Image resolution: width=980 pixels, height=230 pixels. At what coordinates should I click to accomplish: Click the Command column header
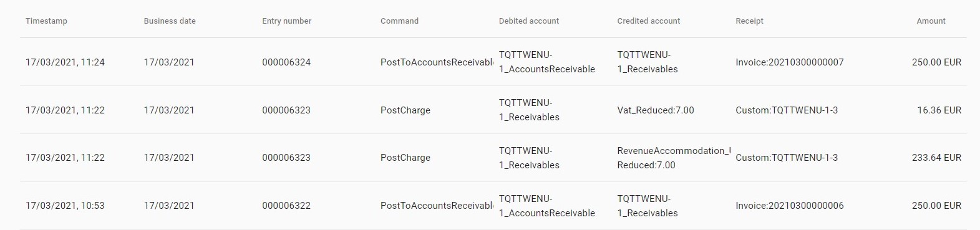click(x=399, y=21)
